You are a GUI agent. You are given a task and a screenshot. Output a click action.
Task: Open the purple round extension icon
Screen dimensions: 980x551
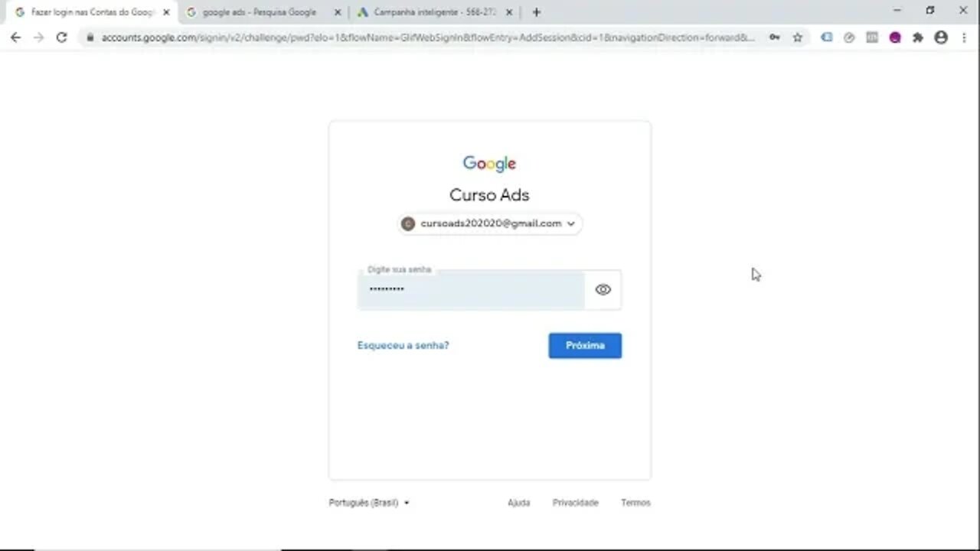tap(895, 37)
